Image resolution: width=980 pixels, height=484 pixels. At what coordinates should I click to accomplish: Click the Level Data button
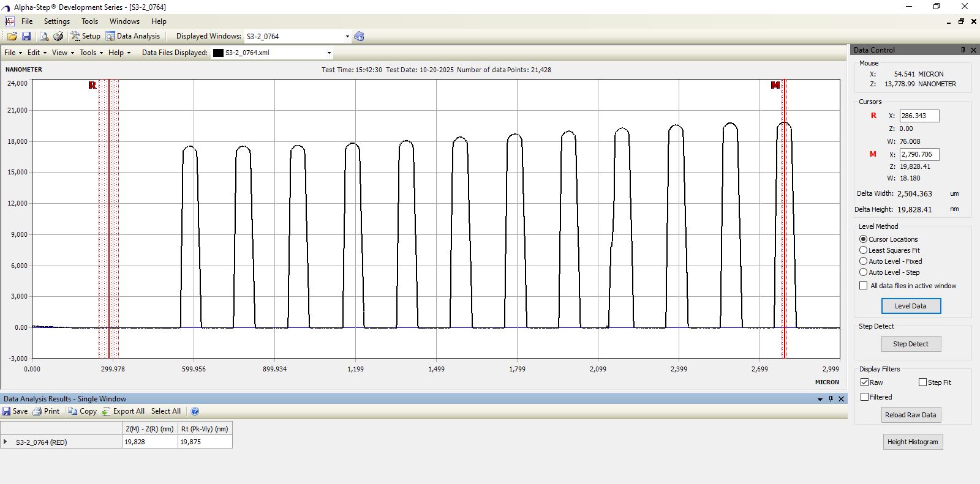[911, 306]
